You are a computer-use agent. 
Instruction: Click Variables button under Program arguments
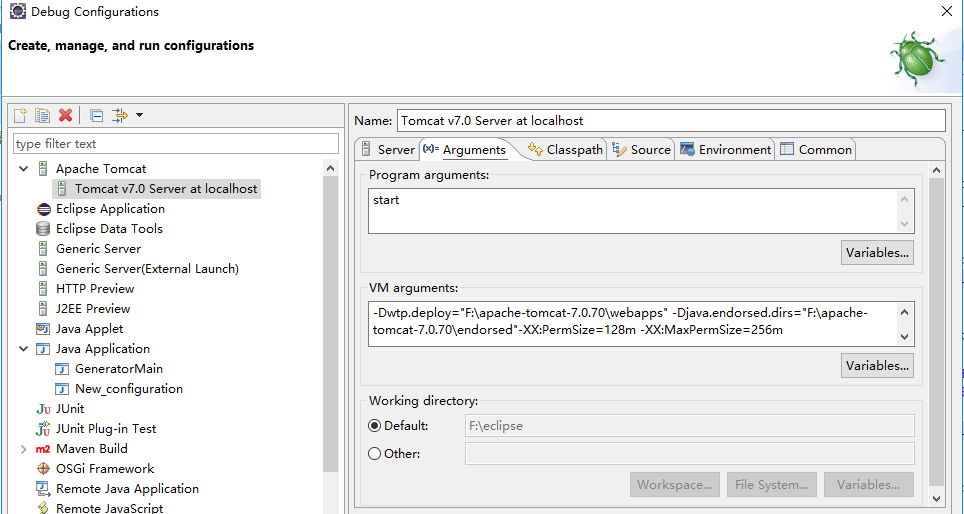tap(877, 253)
